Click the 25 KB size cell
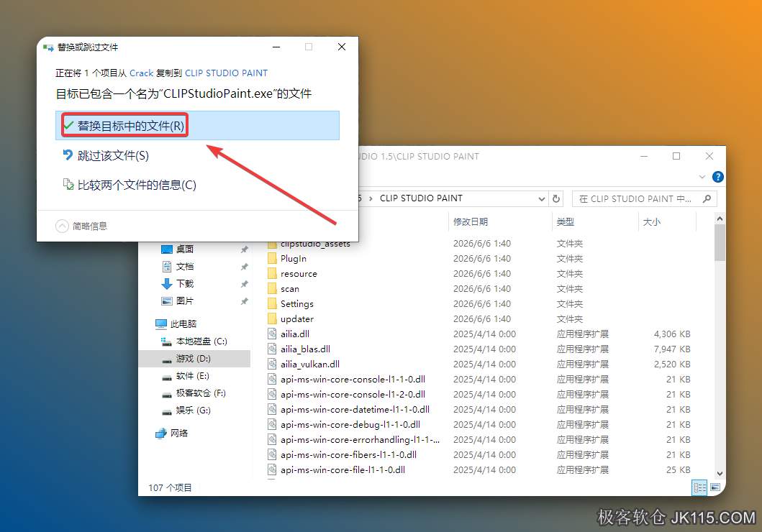This screenshot has width=762, height=532. pos(679,469)
